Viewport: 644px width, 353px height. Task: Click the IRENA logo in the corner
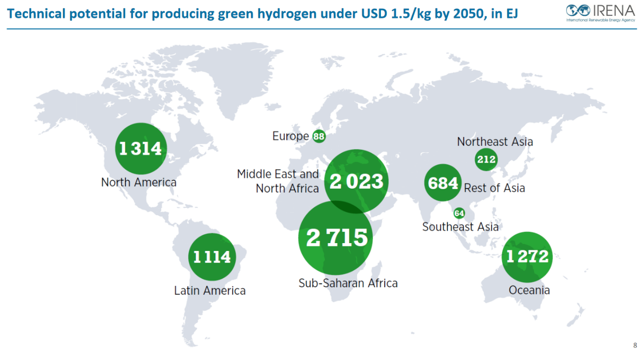600,13
